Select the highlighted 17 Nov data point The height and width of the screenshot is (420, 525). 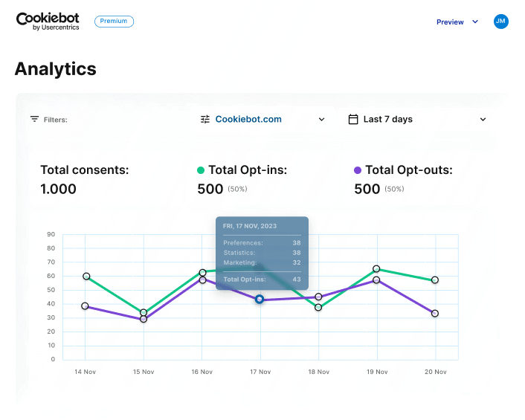click(260, 299)
